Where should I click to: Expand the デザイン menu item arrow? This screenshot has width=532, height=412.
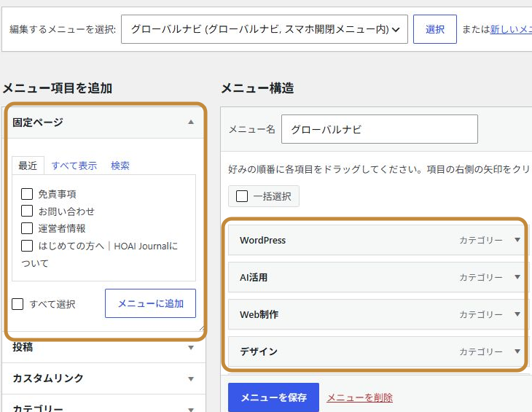(517, 351)
